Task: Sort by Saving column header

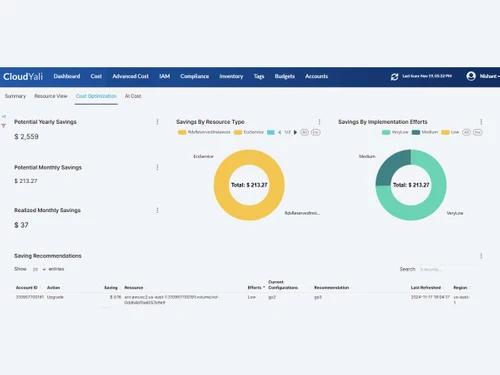Action: pos(111,288)
